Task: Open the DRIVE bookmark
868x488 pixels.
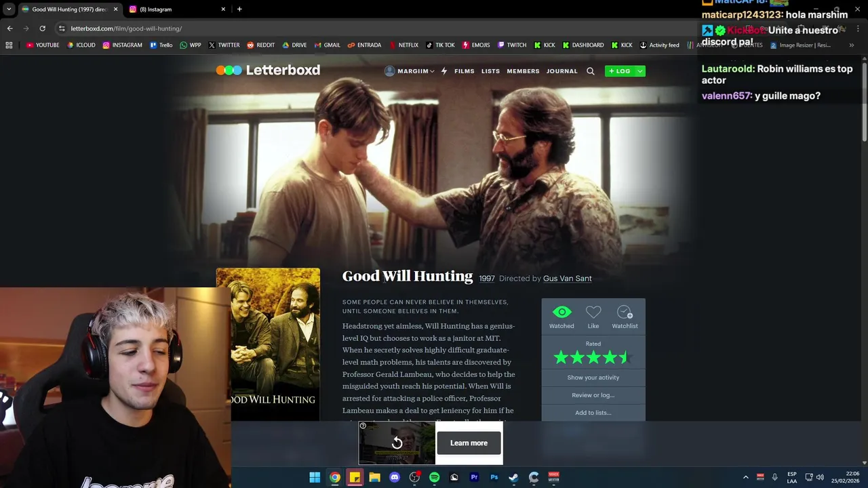Action: tap(294, 45)
